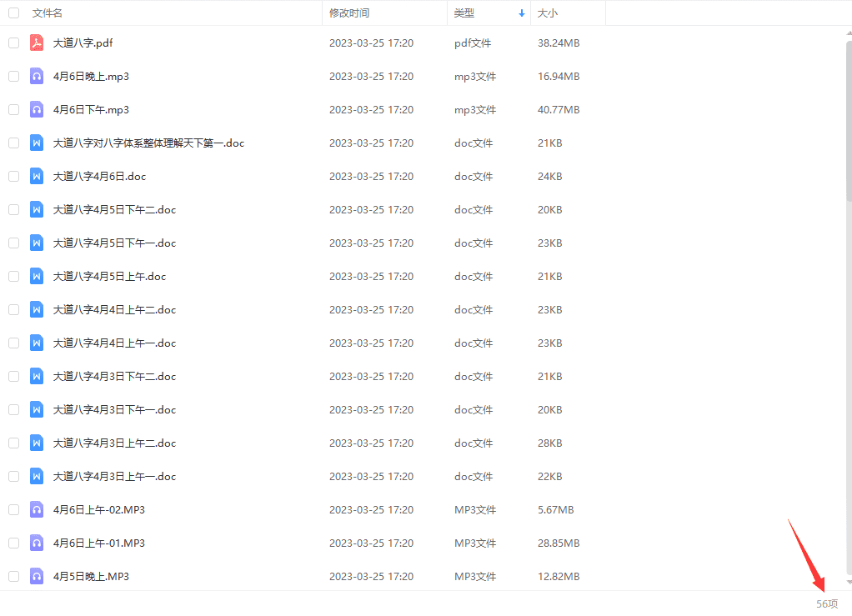The width and height of the screenshot is (852, 616).
Task: Click Word icon of 大道八字4月5日上午.doc
Action: pos(37,276)
